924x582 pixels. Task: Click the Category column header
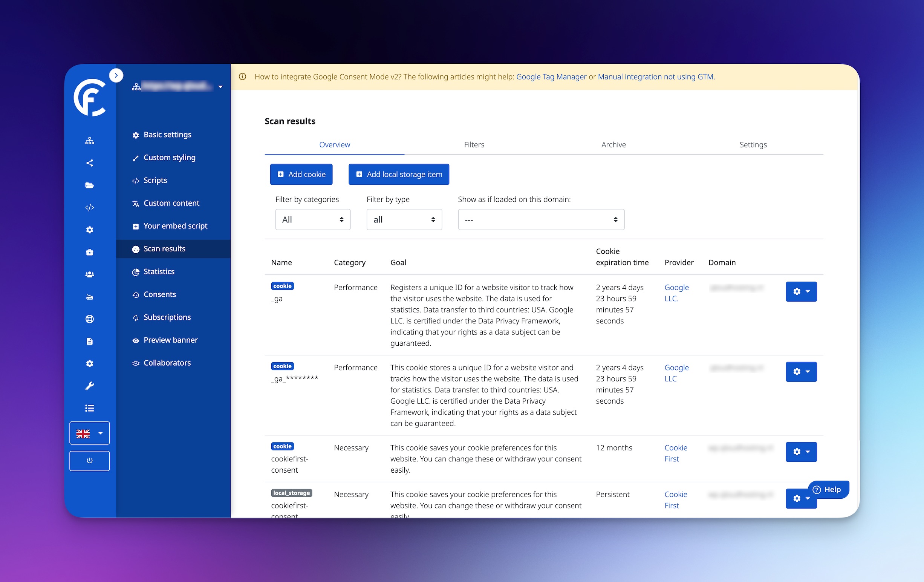pyautogui.click(x=350, y=263)
